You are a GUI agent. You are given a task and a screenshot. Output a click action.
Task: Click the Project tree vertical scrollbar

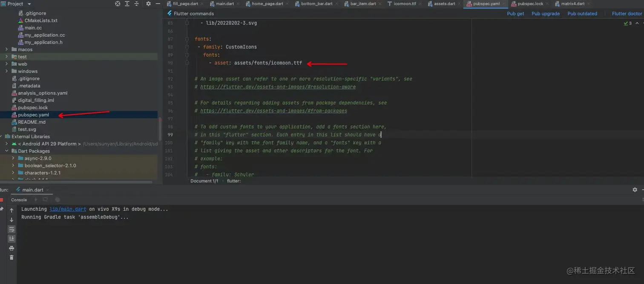160,129
